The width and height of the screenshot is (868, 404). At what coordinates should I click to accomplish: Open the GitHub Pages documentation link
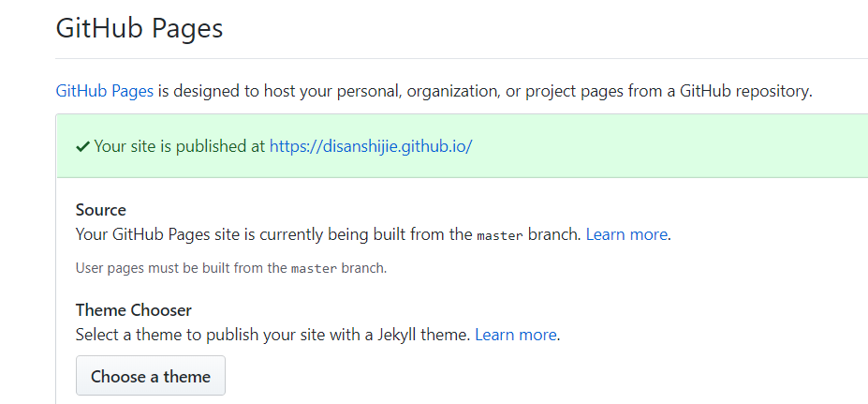[105, 90]
